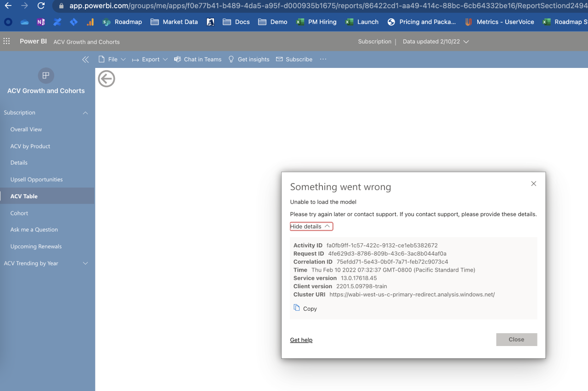
Task: Expand the Data updated 2/10/22 dropdown
Action: coord(436,41)
